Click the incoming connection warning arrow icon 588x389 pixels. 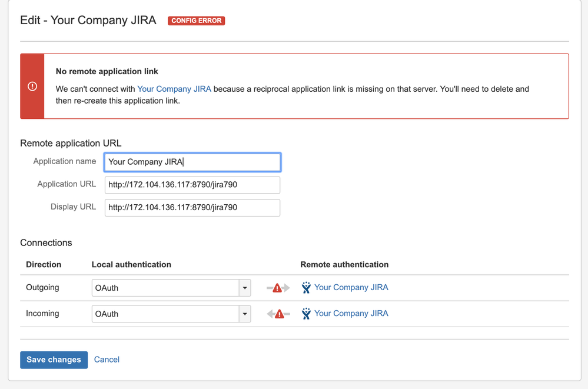click(x=278, y=314)
